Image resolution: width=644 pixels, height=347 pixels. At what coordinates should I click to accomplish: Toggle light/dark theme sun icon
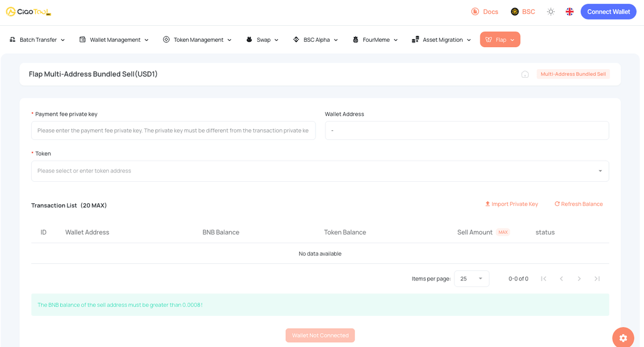coord(551,12)
